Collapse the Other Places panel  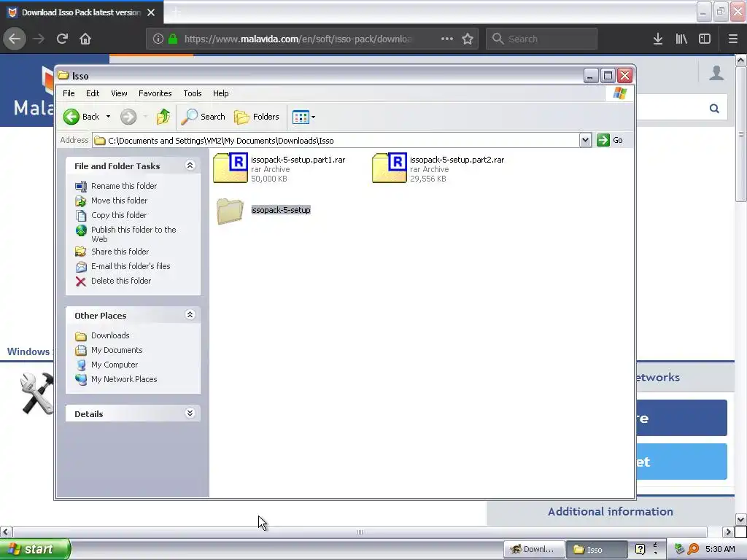point(190,315)
